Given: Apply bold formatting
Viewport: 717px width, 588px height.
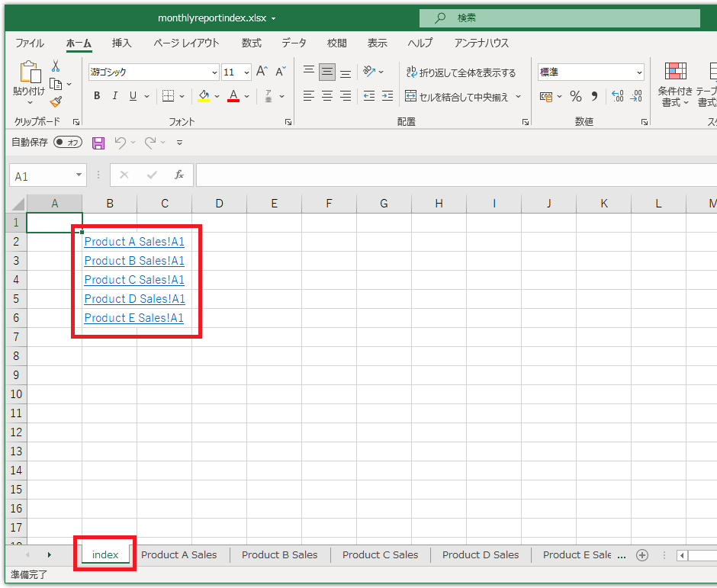Looking at the screenshot, I should 96,95.
